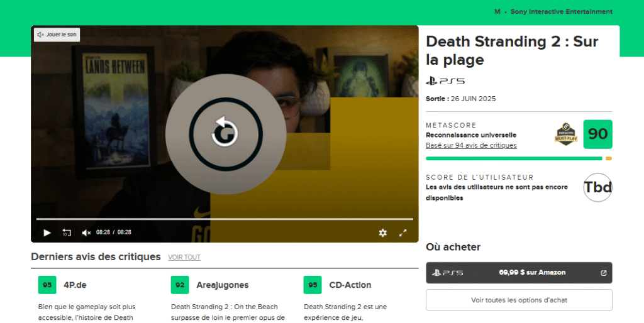This screenshot has height=323, width=644.
Task: Click the Metascore distribution bar
Action: [519, 158]
